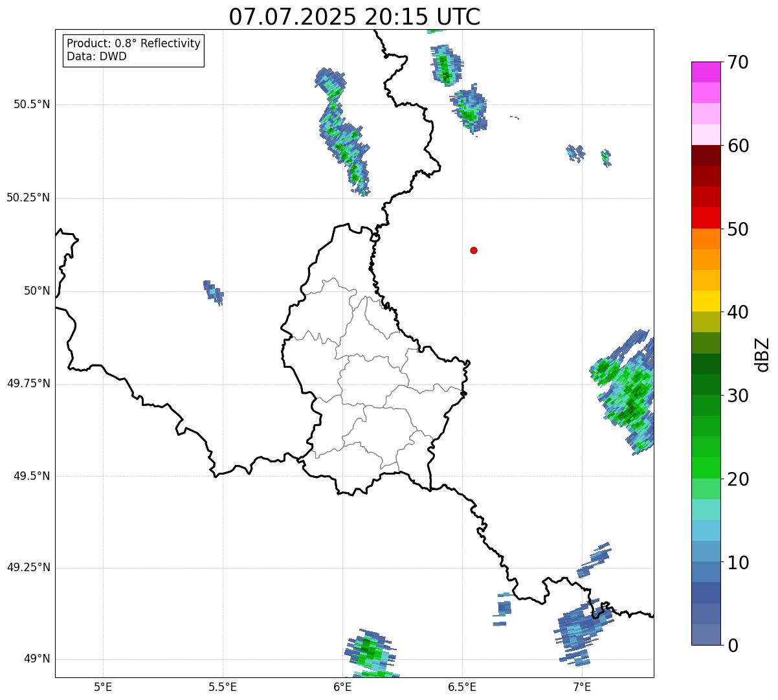Click the colorbar tick label 70
Screen dimensions: 778x700
coord(738,63)
